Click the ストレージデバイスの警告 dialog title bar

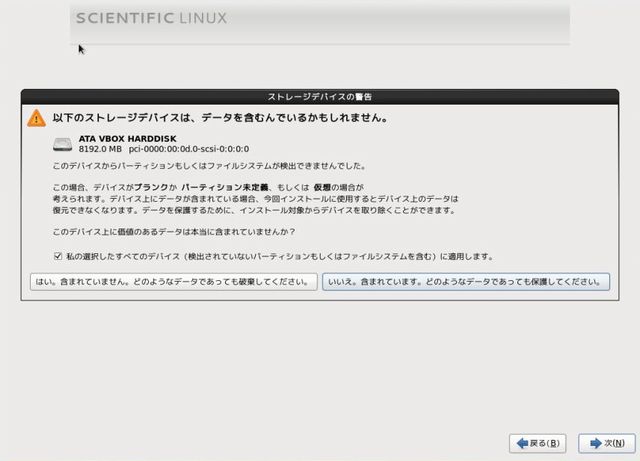[321, 96]
